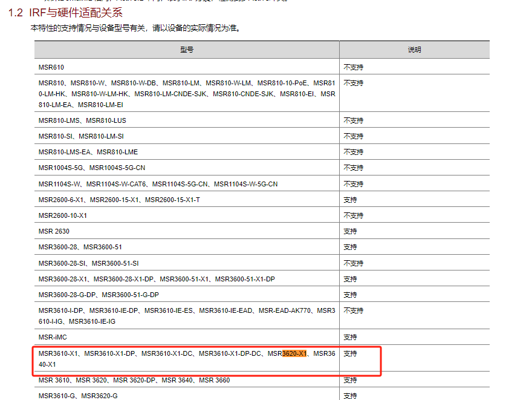Click '不支持' in the MSR2600-10-X1 row
532x400 pixels.
(353, 215)
